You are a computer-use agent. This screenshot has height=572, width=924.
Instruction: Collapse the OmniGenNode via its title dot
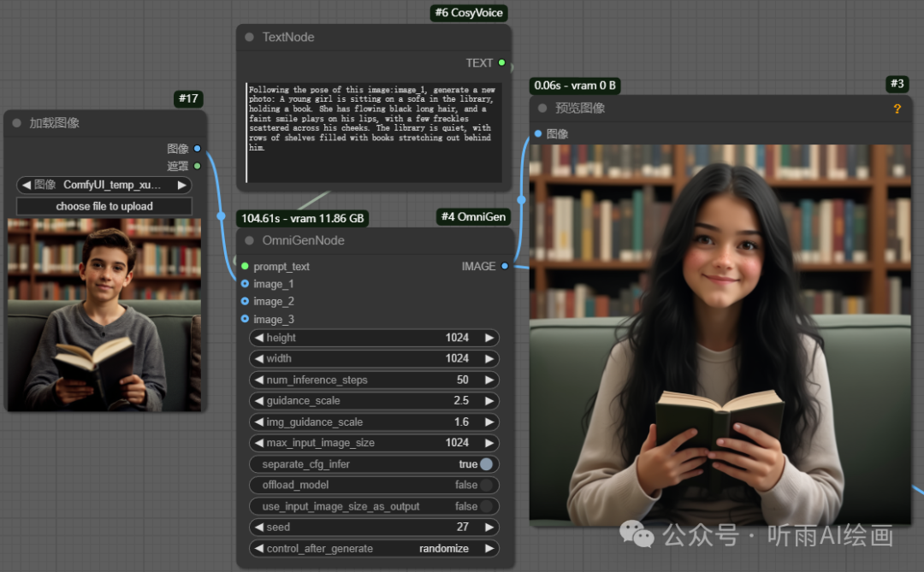click(x=249, y=240)
